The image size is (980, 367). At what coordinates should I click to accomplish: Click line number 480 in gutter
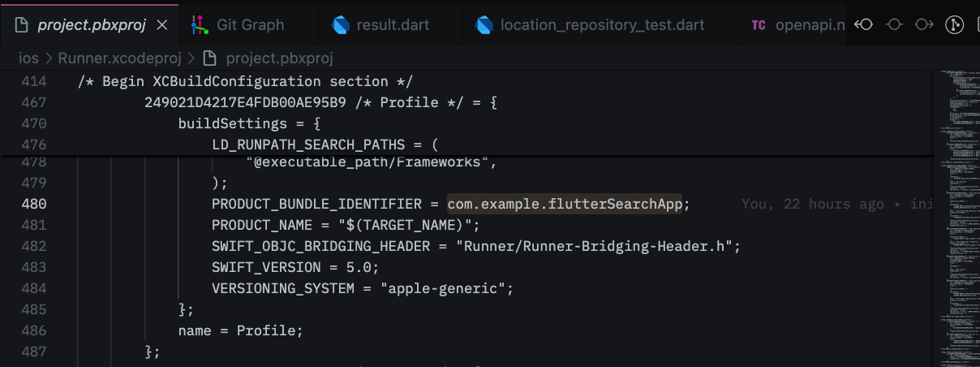point(33,204)
